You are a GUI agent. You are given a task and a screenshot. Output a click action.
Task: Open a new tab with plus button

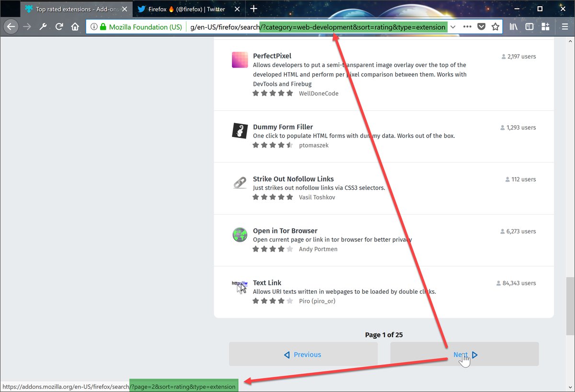point(254,9)
